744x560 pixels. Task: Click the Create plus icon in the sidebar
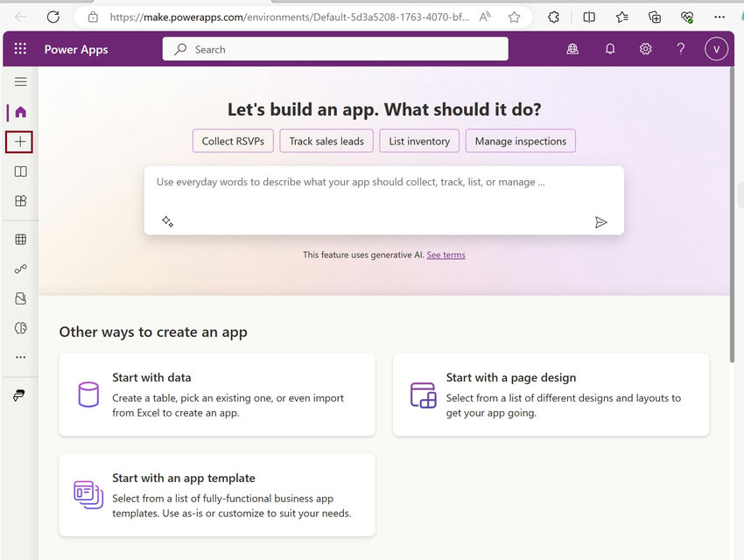tap(19, 141)
